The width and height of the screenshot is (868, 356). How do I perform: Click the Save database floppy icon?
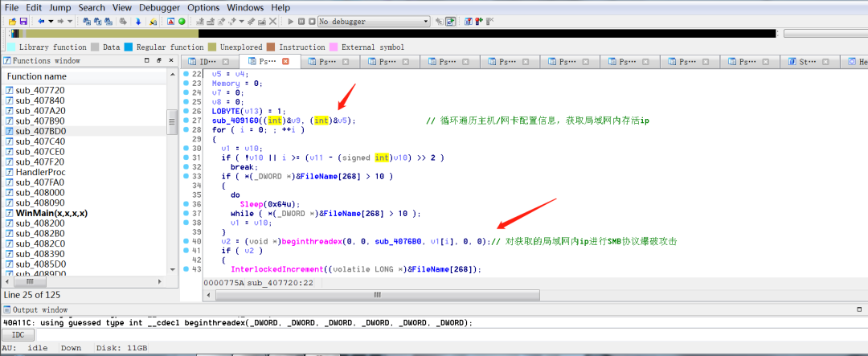tap(23, 21)
